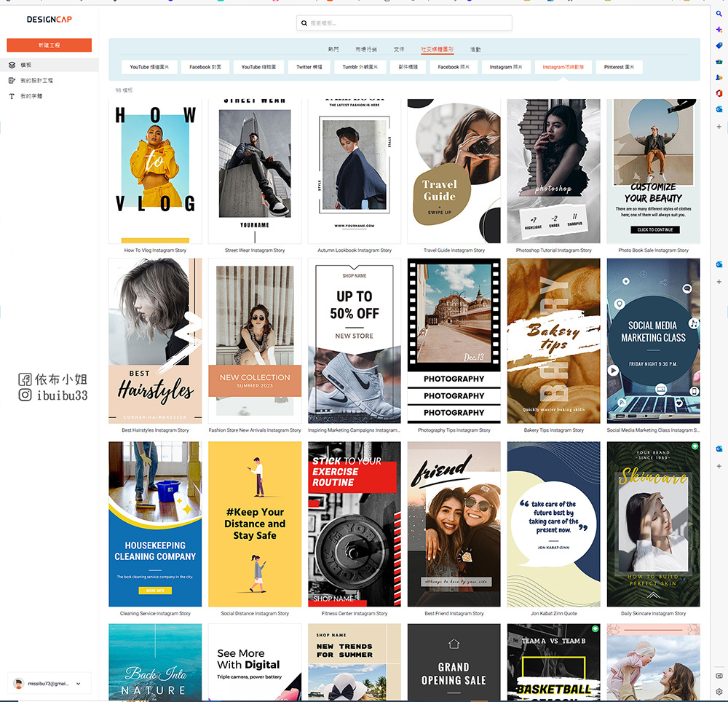Viewport: 728px width, 702px height.
Task: Open the Housekeeping Cleaning Company thumbnail
Action: pos(155,524)
